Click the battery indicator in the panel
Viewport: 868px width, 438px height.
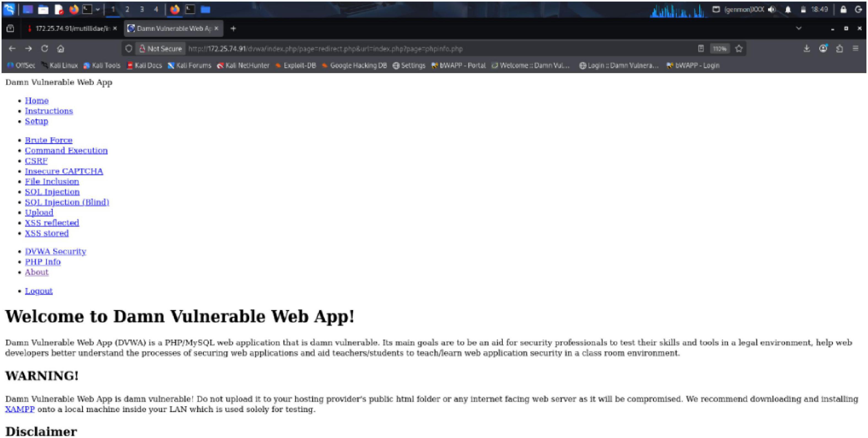click(x=803, y=9)
